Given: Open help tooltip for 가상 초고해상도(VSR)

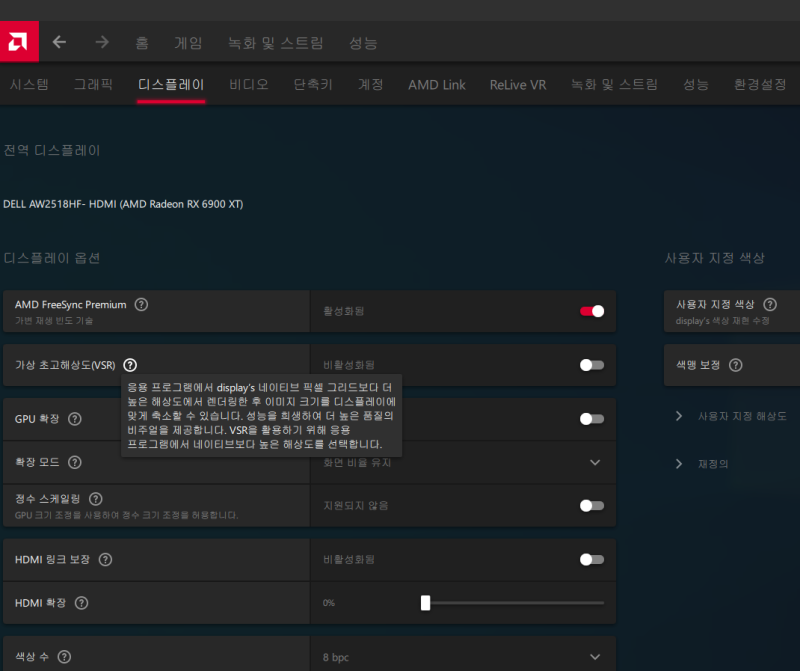Looking at the screenshot, I should pyautogui.click(x=129, y=365).
